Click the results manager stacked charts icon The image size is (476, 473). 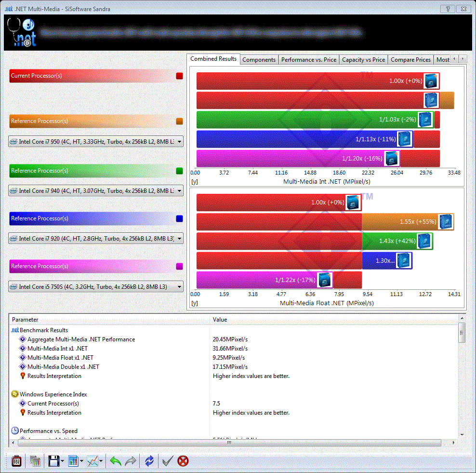(x=35, y=461)
